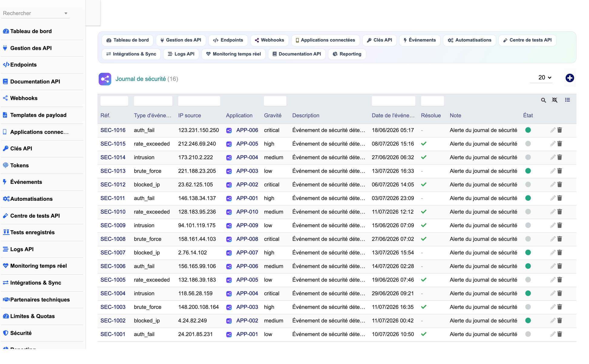
Task: Click the Réf. filter input field
Action: (x=114, y=101)
